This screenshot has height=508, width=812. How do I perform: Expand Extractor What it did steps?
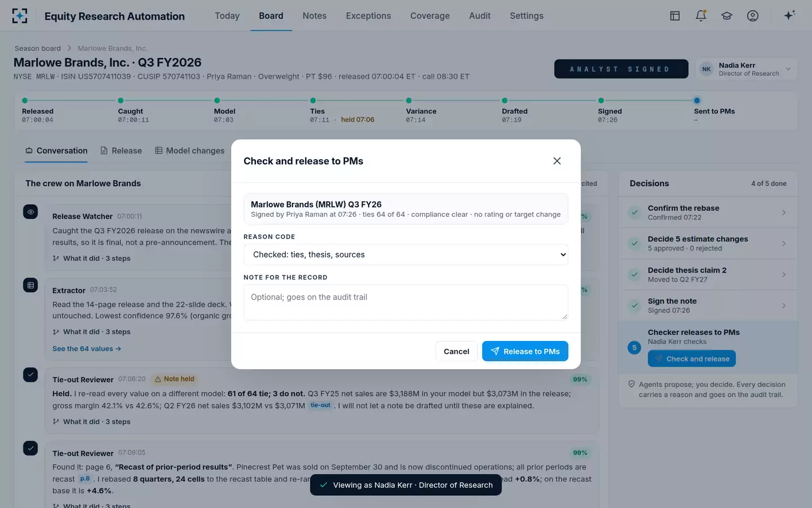tap(91, 332)
